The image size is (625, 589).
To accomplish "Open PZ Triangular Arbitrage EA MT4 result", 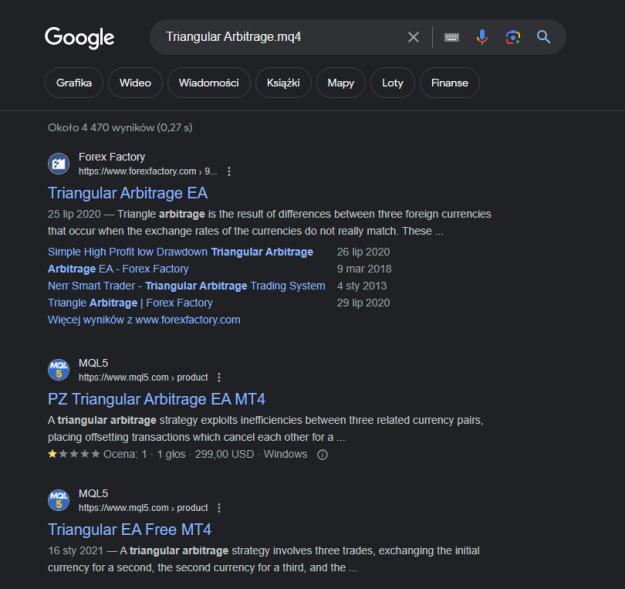I will tap(156, 399).
